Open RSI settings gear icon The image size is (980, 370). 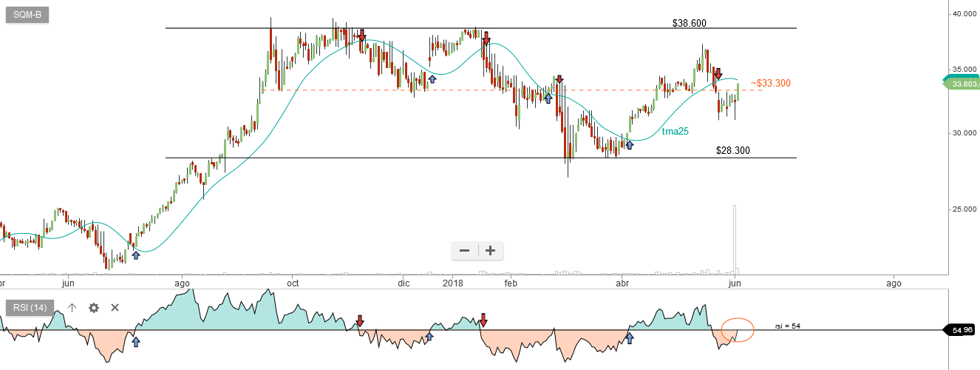coord(94,308)
